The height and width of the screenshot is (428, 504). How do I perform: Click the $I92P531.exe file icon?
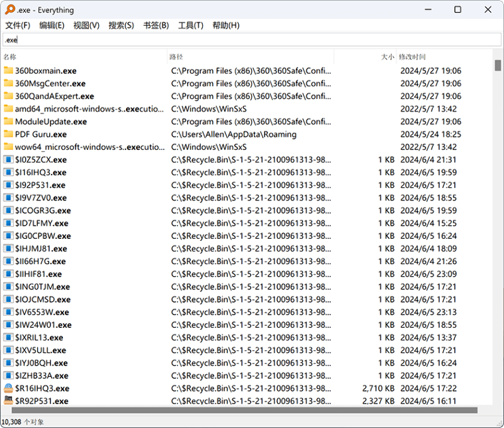pos(9,185)
